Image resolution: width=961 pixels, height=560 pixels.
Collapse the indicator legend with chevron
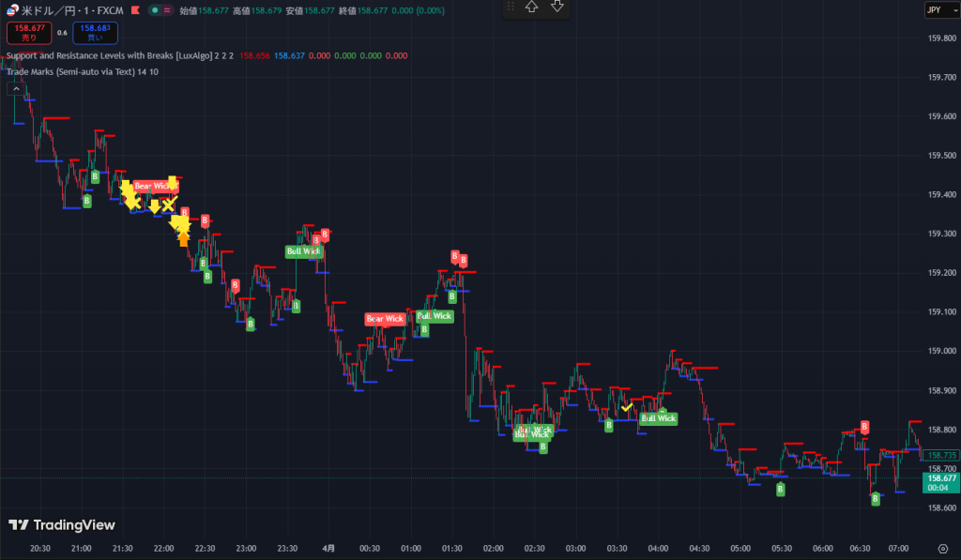pos(16,88)
